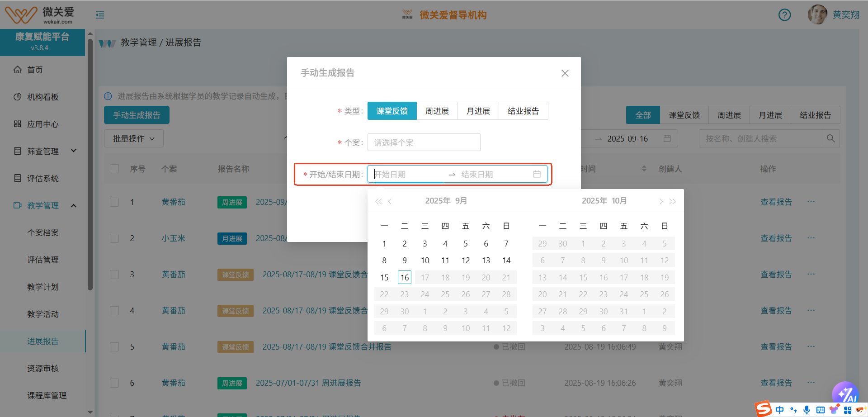Click the sidebar collapse menu icon

[100, 15]
